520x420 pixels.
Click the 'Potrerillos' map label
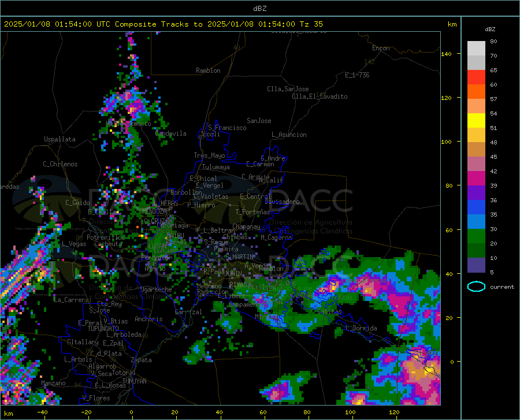pos(106,237)
